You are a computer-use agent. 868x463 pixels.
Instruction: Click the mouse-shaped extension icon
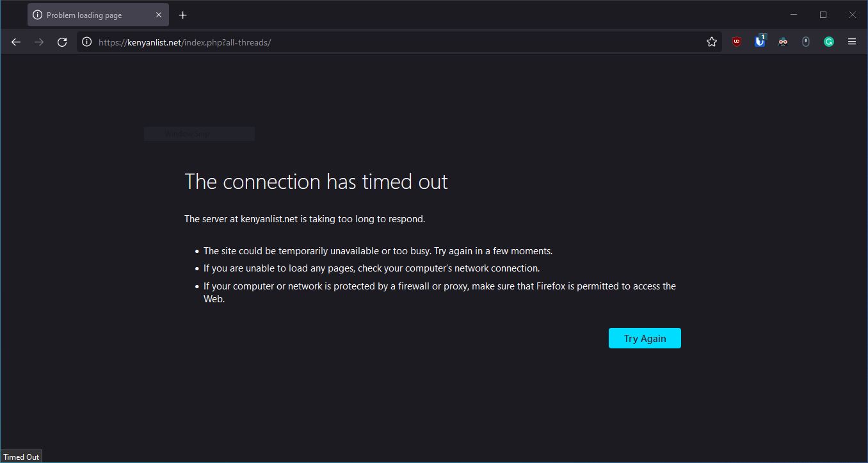pyautogui.click(x=806, y=42)
